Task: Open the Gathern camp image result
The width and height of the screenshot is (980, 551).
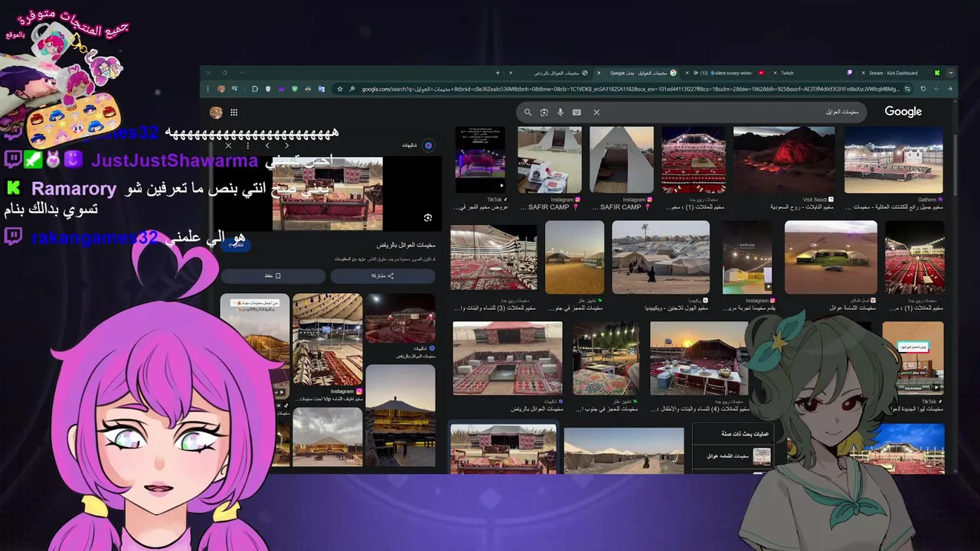Action: point(893,160)
